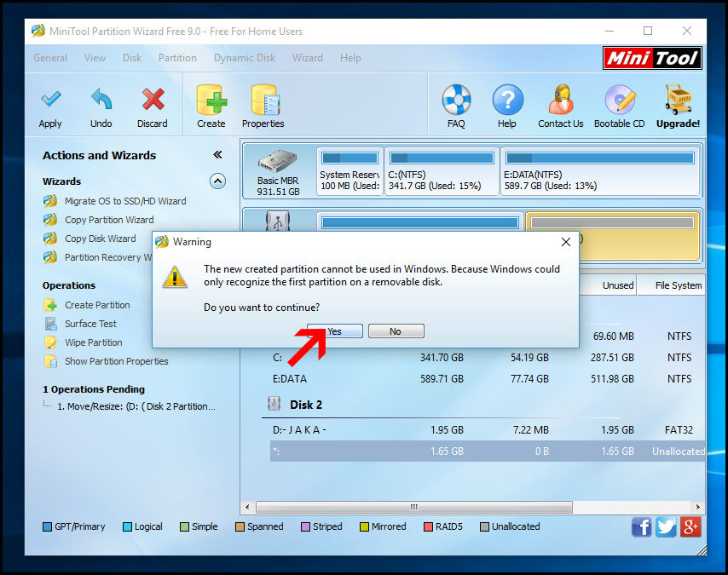Click the Create partition toolbar icon
Viewport: 728px width, 575px height.
pos(211,100)
